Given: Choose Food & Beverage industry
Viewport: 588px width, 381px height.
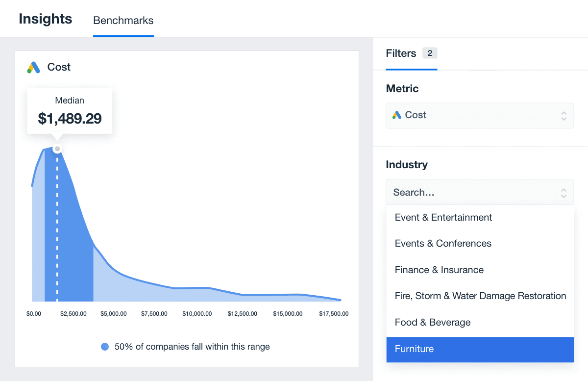Looking at the screenshot, I should [433, 323].
